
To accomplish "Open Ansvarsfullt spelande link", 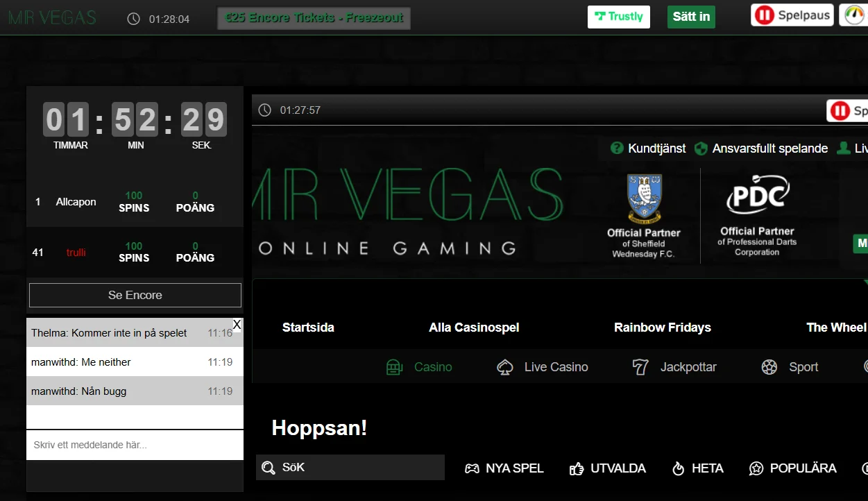I will 770,148.
